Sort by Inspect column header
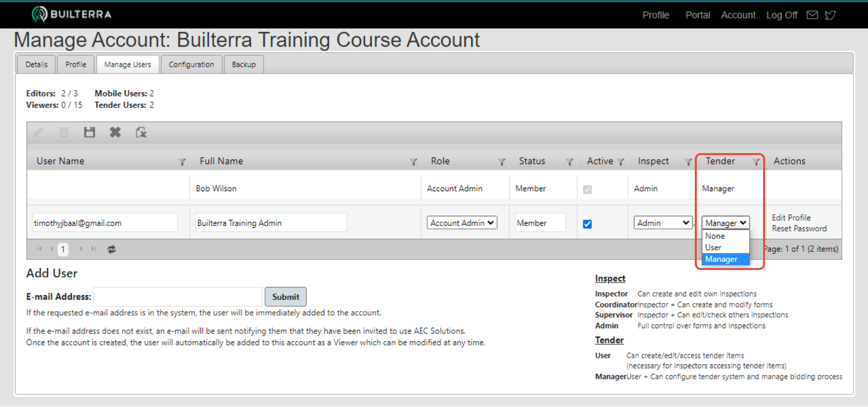This screenshot has height=407, width=868. tap(653, 161)
